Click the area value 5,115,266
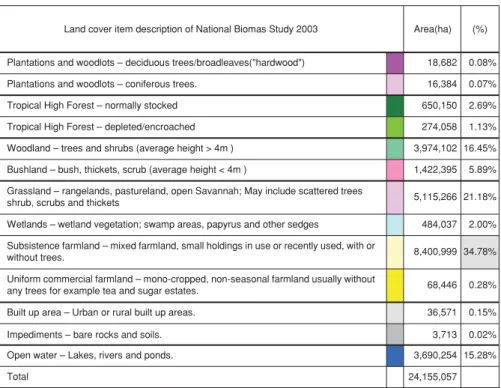Screen dimensions: 501x388 435,197
